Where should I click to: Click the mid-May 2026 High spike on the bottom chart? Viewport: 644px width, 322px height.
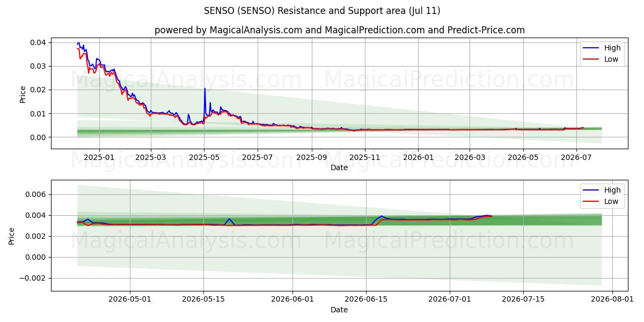pyautogui.click(x=229, y=219)
